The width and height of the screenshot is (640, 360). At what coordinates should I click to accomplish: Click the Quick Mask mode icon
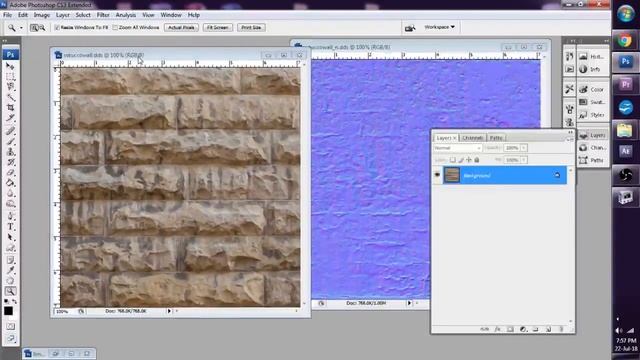(x=10, y=327)
